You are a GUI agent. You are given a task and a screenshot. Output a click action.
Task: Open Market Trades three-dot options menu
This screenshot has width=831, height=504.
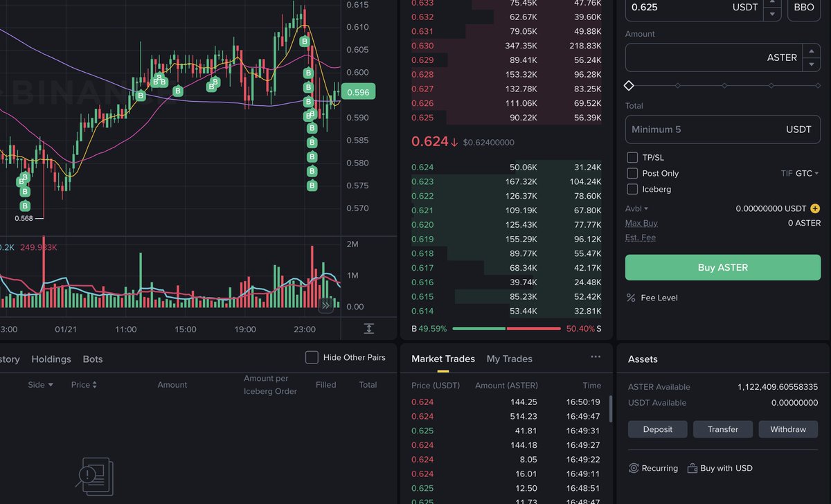(x=596, y=357)
